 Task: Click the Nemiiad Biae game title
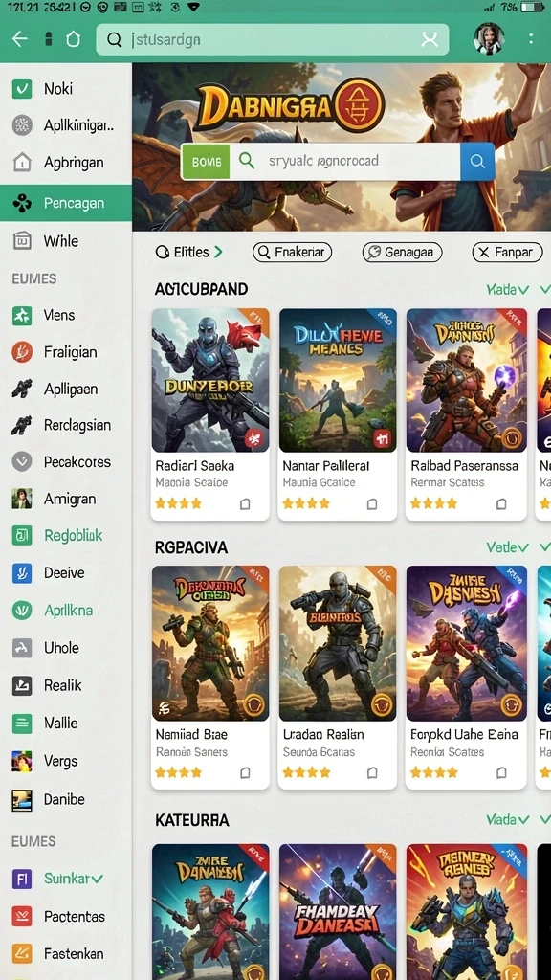191,734
